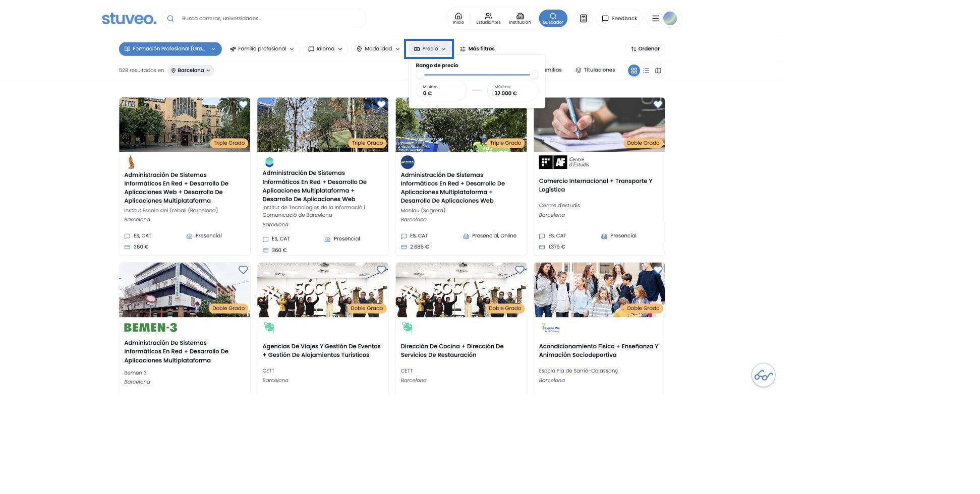
Task: Click the CETT logo on Agencias De Viajes card
Action: (269, 328)
